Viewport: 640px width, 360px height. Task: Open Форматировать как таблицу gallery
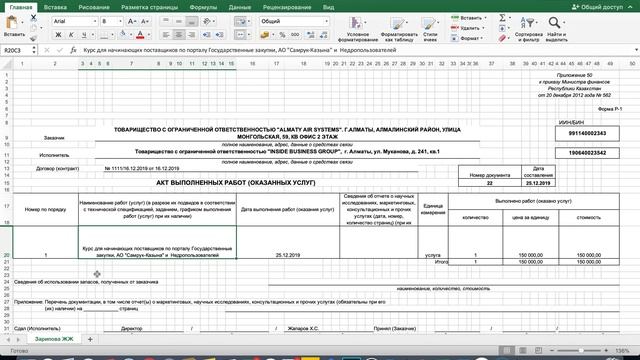tap(399, 29)
